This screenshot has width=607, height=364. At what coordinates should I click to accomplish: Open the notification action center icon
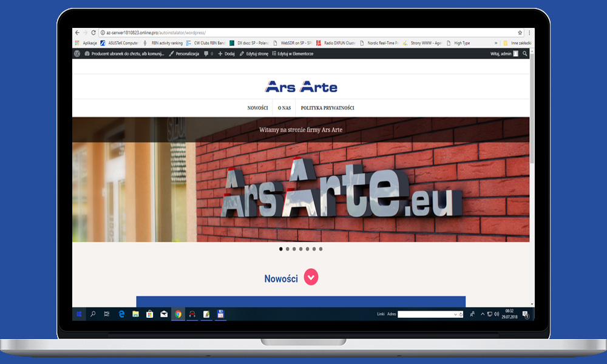click(525, 314)
